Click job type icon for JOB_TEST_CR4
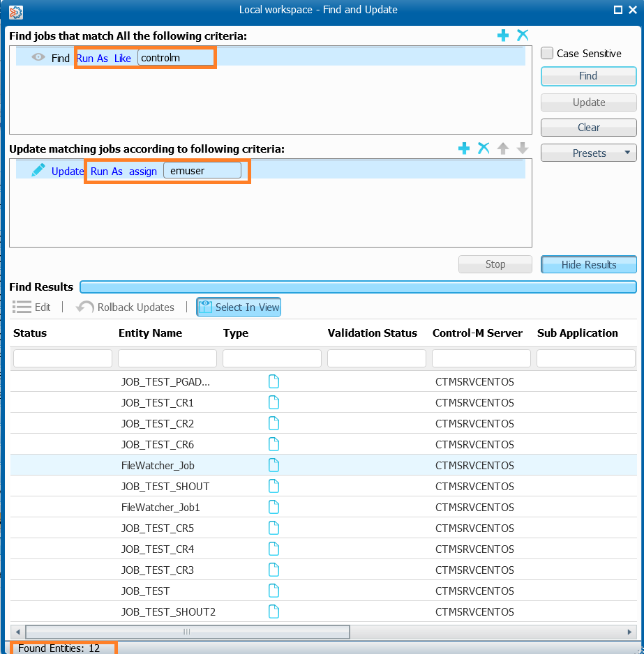 tap(274, 549)
